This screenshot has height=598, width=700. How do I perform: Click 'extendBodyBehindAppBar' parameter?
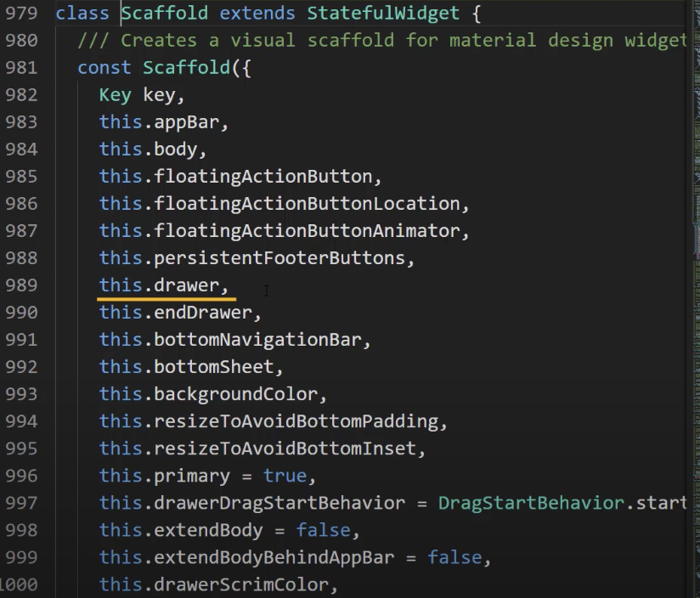(x=274, y=558)
